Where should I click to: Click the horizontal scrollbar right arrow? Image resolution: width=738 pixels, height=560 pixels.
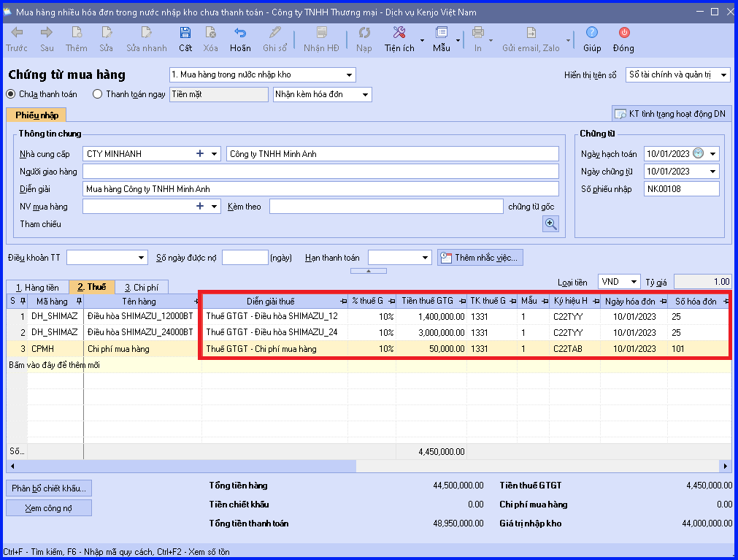pos(726,467)
